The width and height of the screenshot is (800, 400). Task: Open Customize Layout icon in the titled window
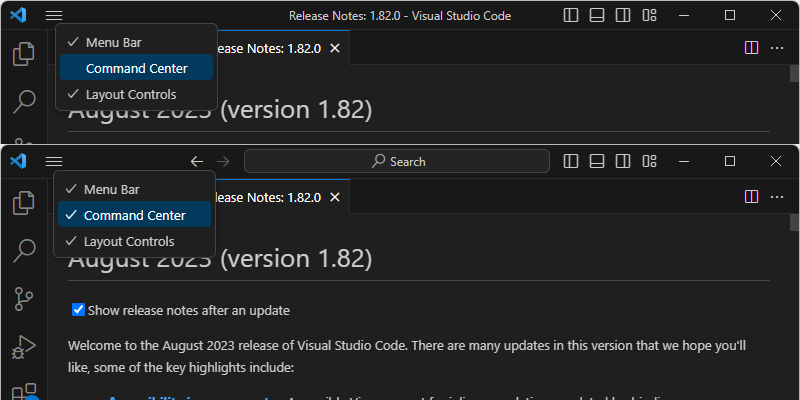tap(650, 15)
